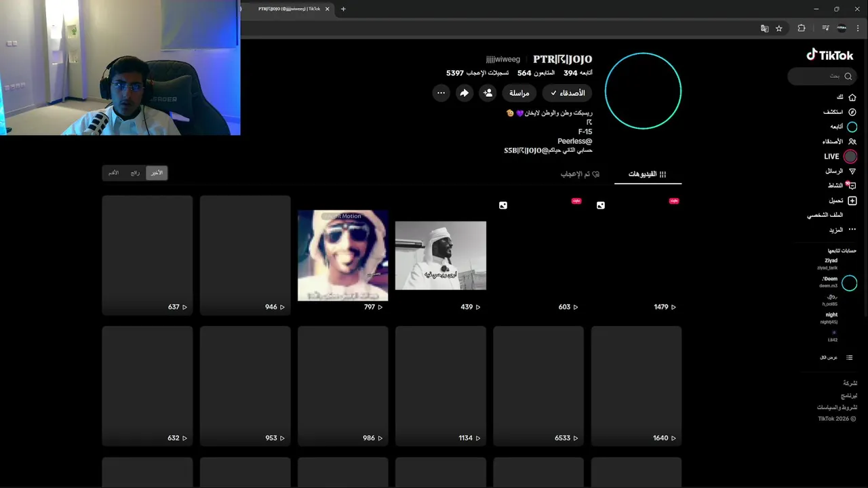Open the Activity inbox icon with badge
Viewport: 868px width, 488px height.
(x=852, y=186)
